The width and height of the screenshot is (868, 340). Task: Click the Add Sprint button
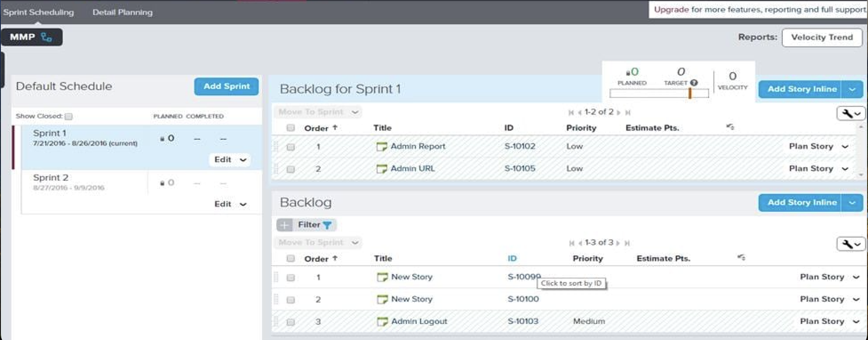[x=226, y=86]
